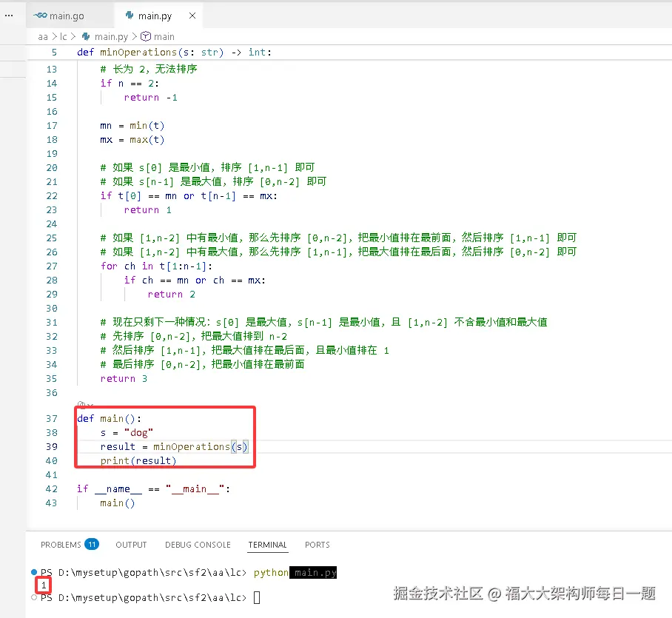Select the TERMINAL panel tab
This screenshot has width=672, height=618.
pyautogui.click(x=267, y=545)
